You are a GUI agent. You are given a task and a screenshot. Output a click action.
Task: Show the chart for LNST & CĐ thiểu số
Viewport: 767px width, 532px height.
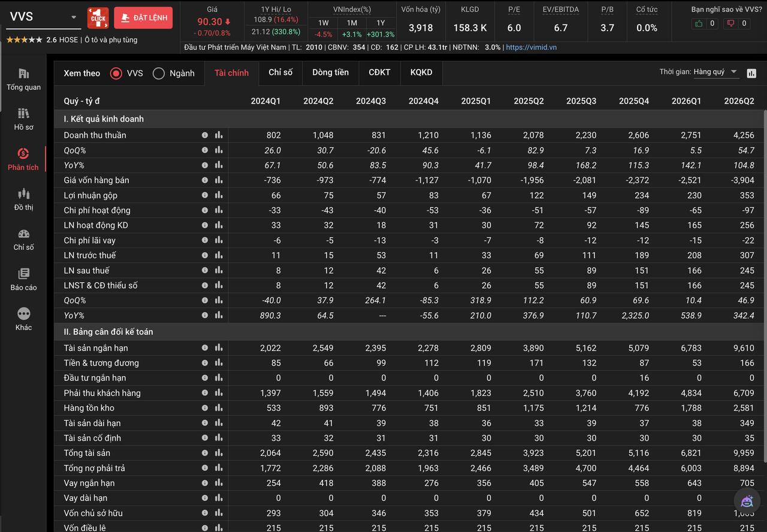click(219, 285)
